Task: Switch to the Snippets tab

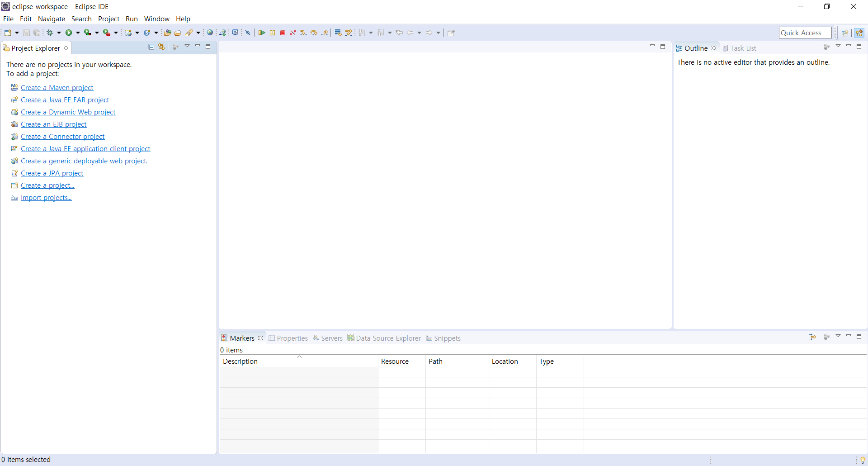Action: [x=443, y=338]
